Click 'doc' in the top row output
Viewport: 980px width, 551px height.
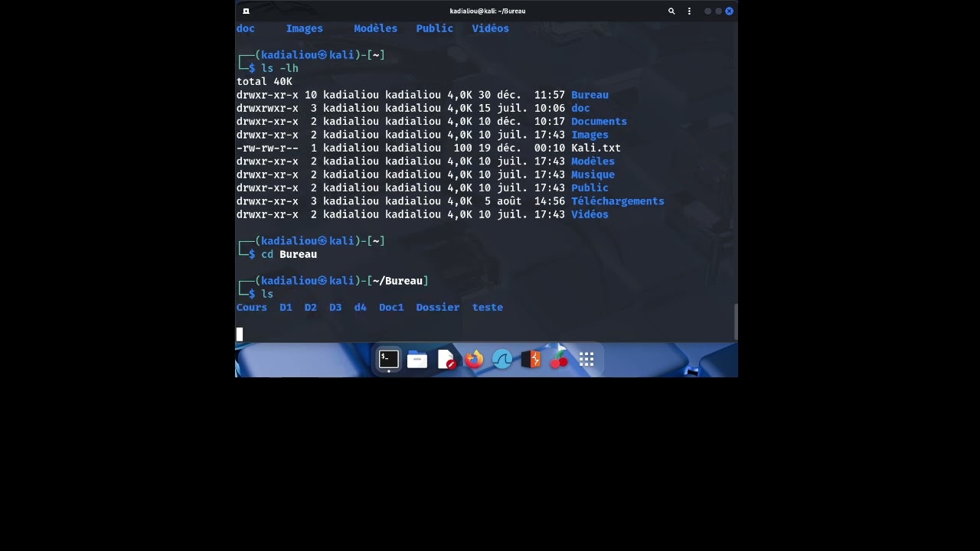coord(246,28)
